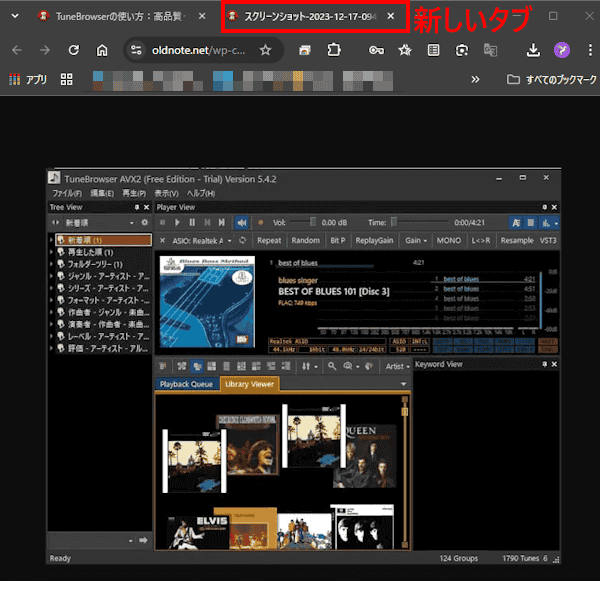Open the アプリ apps shortcut
This screenshot has width=600, height=601.
pos(28,80)
